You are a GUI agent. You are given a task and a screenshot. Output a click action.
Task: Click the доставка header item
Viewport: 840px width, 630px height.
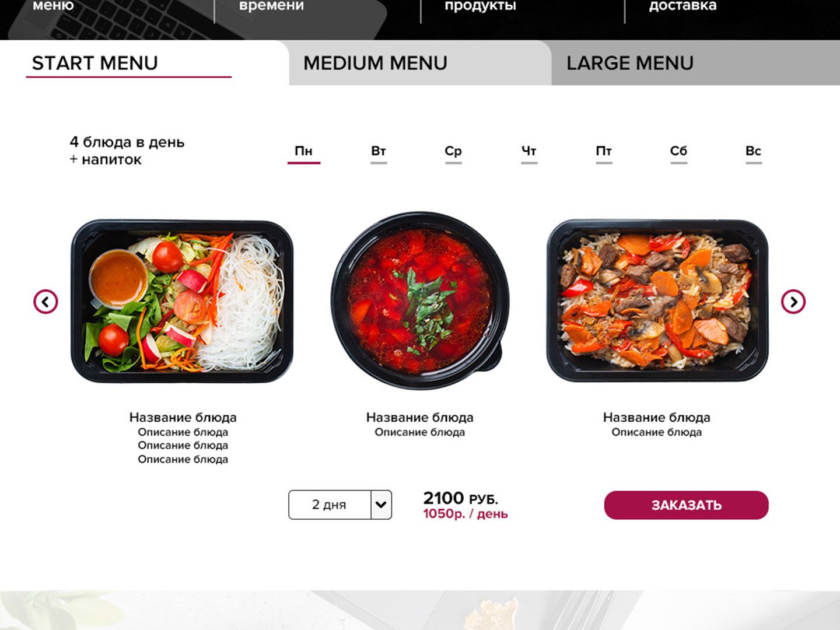click(x=682, y=6)
